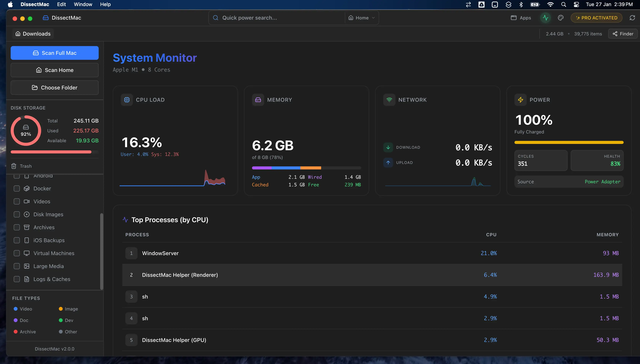The height and width of the screenshot is (364, 640).
Task: Click the Power lightning bolt icon
Action: pyautogui.click(x=520, y=100)
